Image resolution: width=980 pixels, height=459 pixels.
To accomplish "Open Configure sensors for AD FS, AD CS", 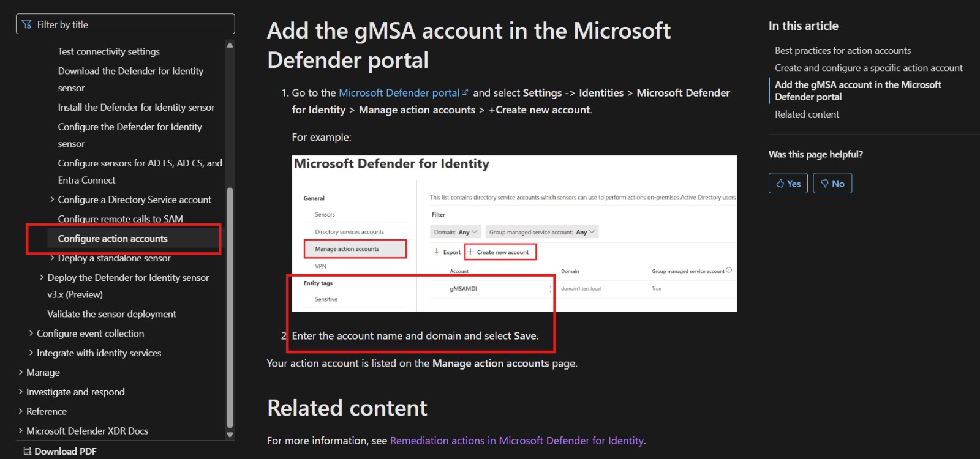I will click(x=140, y=171).
